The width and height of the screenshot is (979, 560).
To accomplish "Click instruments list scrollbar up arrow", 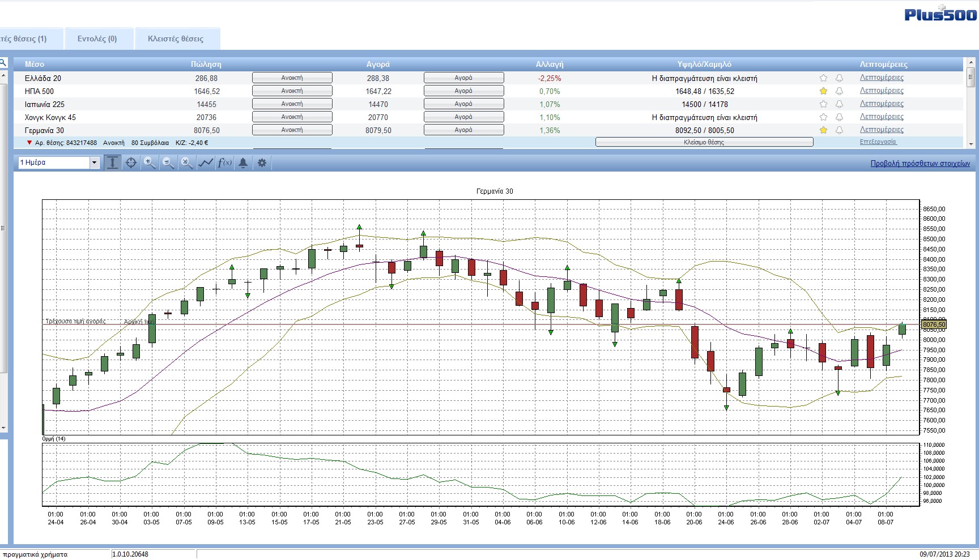I will (970, 62).
